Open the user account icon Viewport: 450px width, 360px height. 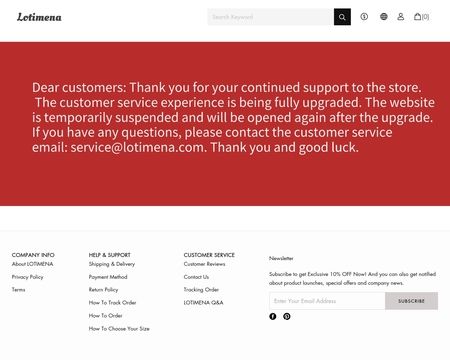tap(401, 16)
